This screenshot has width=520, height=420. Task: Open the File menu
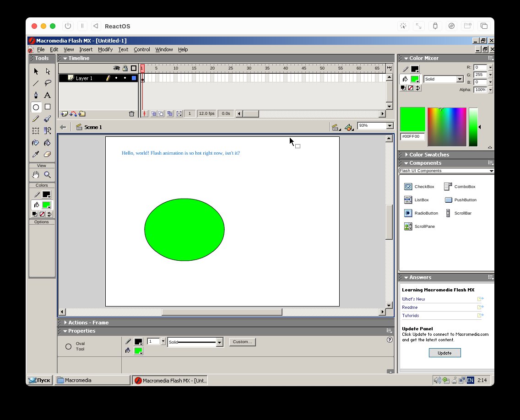[41, 49]
